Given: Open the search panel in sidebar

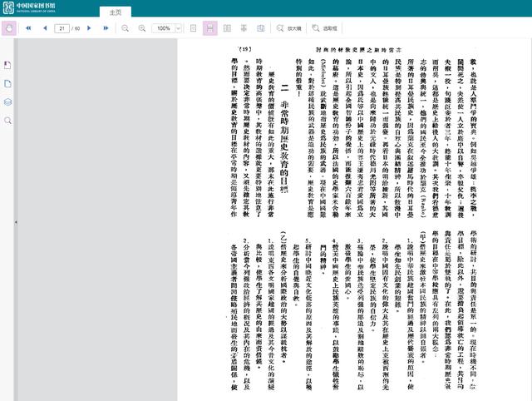Looking at the screenshot, I should [8, 121].
